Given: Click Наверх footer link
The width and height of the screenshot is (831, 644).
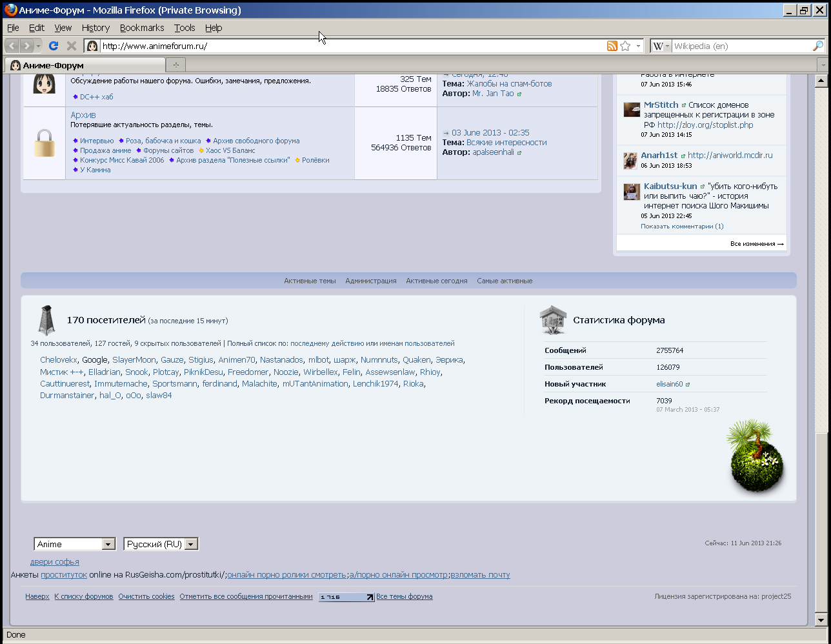Looking at the screenshot, I should [x=37, y=597].
